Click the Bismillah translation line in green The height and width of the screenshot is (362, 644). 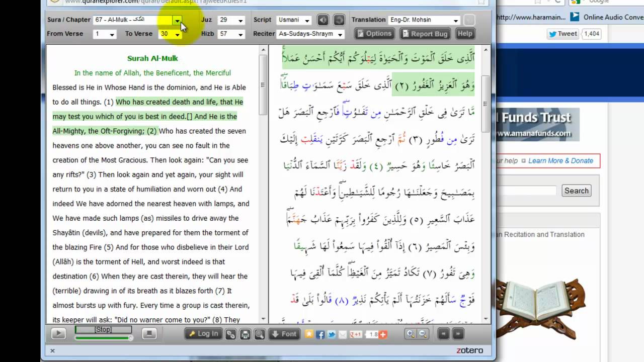pyautogui.click(x=152, y=73)
